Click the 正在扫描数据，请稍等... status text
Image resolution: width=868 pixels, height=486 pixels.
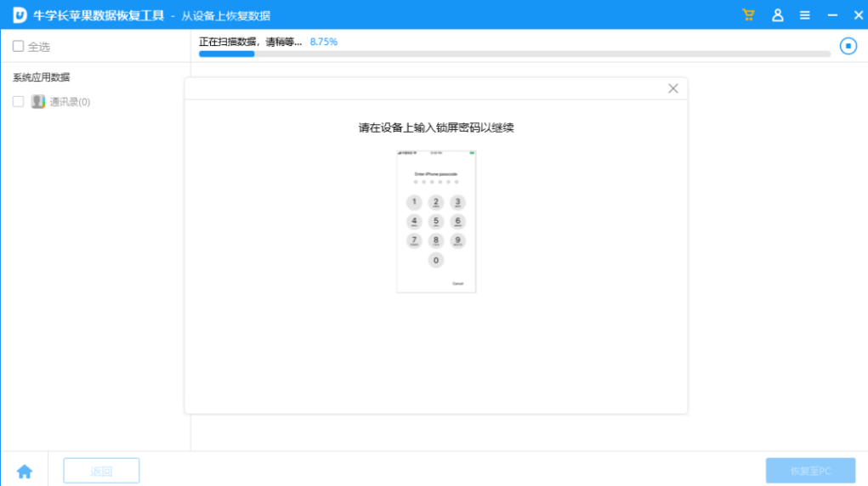click(x=250, y=42)
